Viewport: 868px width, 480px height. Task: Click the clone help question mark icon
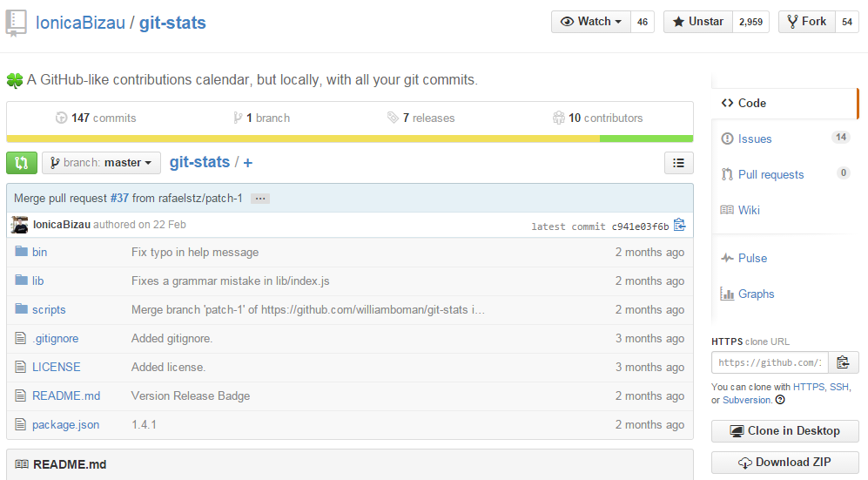coord(780,400)
